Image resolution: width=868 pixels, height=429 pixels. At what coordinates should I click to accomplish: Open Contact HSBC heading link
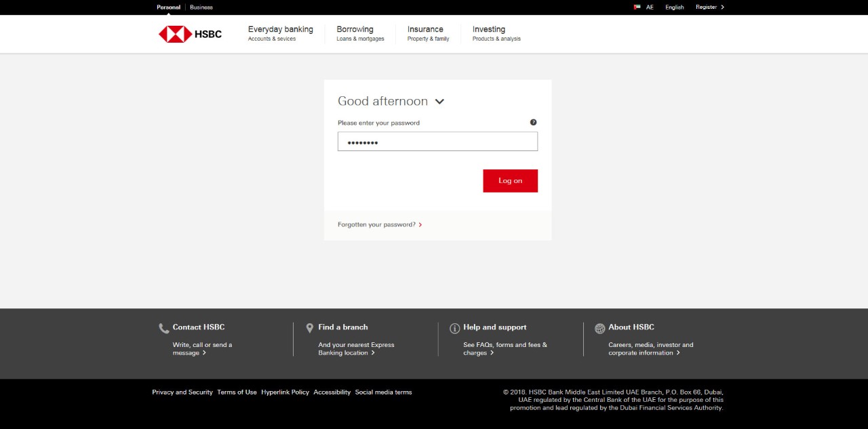(x=199, y=327)
